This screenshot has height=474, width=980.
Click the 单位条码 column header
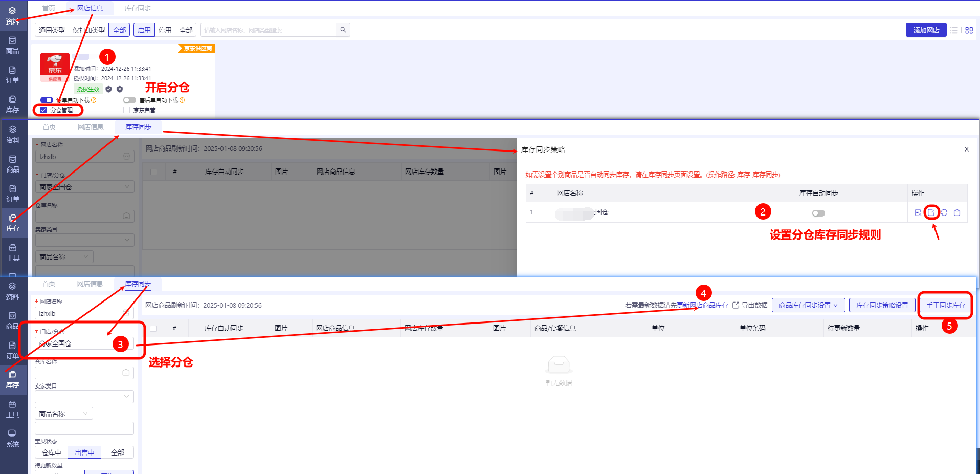tap(752, 328)
